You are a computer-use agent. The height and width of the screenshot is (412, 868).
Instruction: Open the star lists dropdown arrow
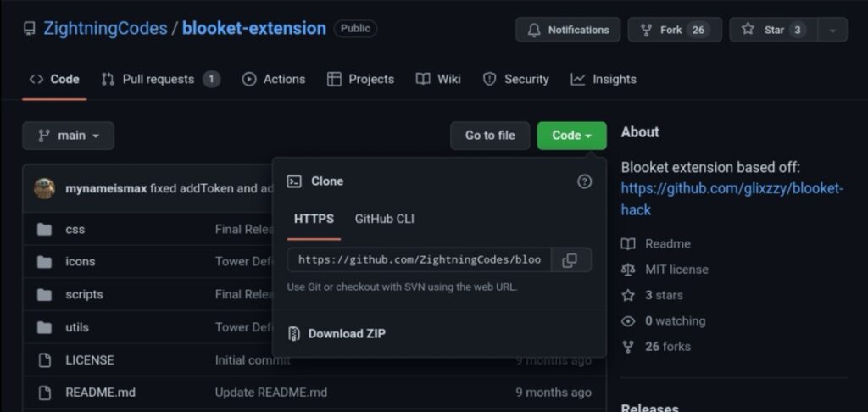[832, 30]
